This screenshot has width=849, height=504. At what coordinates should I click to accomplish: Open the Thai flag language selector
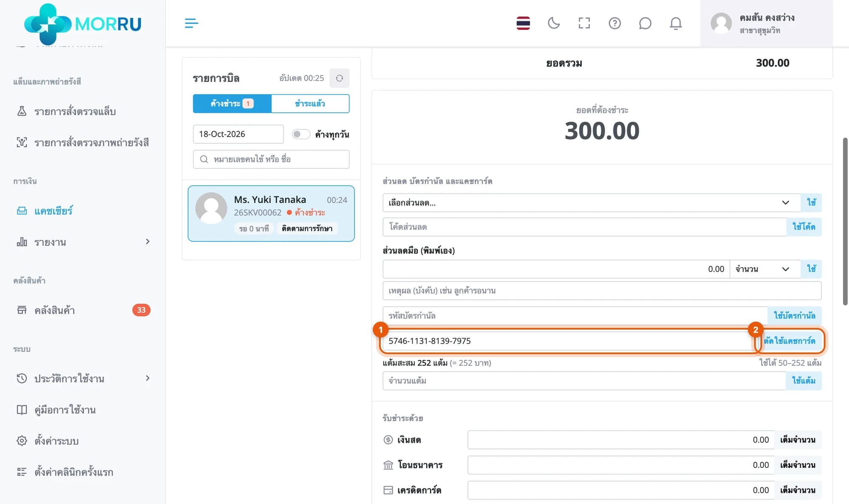[x=523, y=23]
